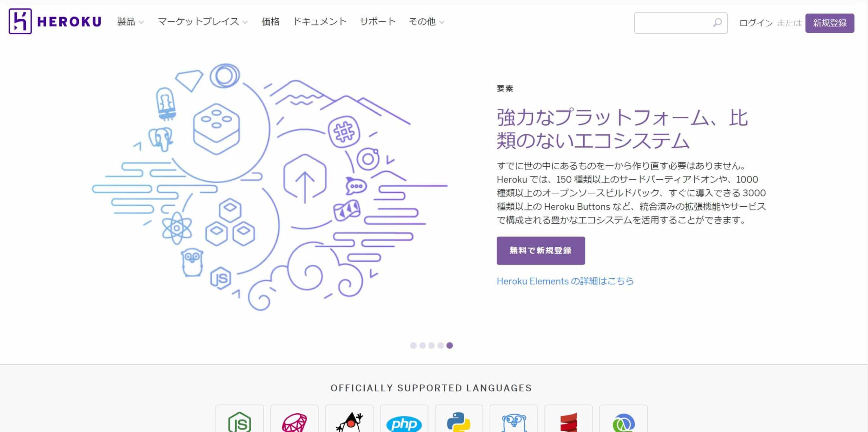This screenshot has height=432, width=868.
Task: Open the Go gopher language tile
Action: 514,419
